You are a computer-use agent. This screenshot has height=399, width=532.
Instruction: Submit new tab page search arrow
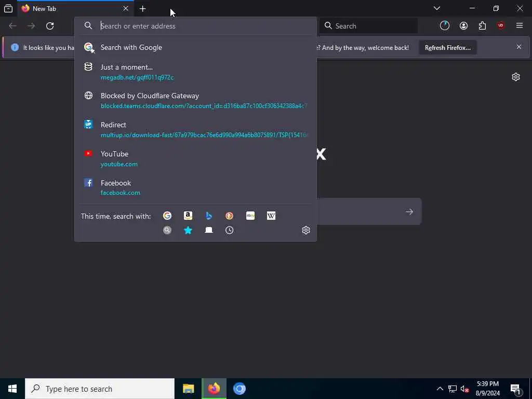[x=409, y=212]
